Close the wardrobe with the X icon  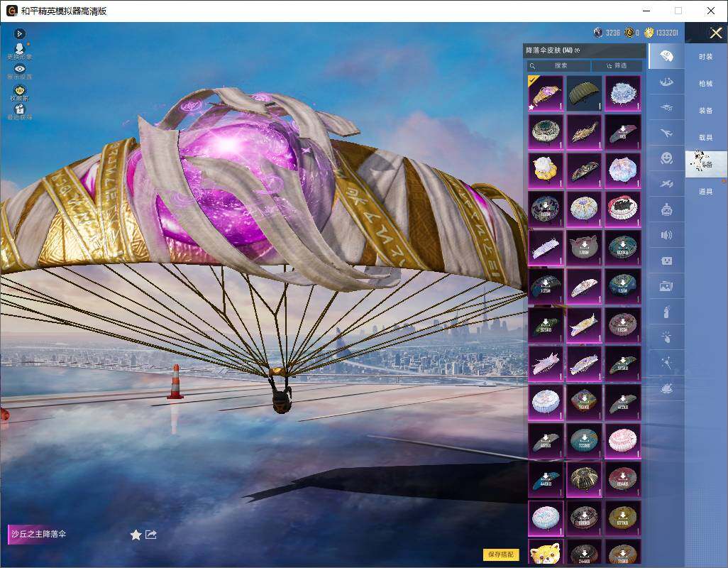[x=715, y=33]
